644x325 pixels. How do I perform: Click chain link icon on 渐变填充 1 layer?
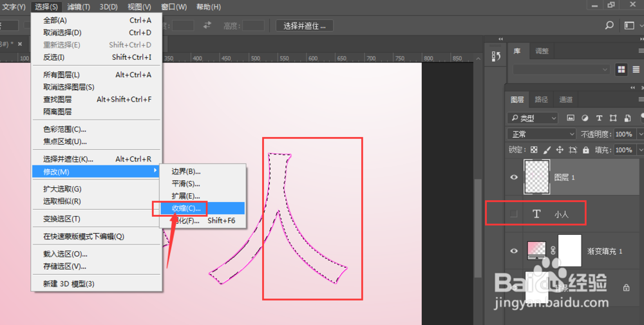pos(553,250)
